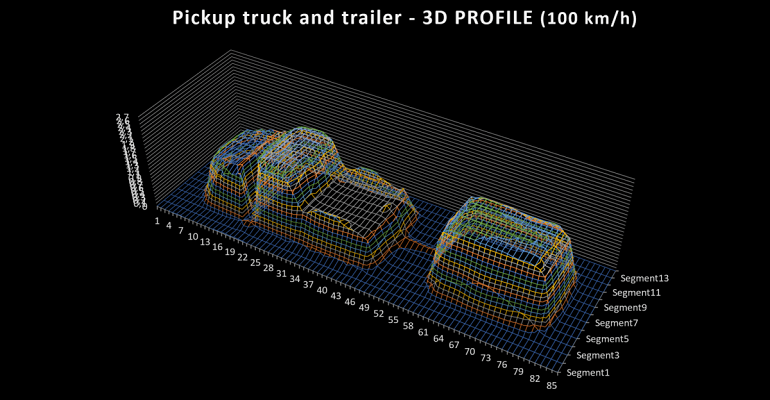This screenshot has height=400, width=770.
Task: Click axis value '73' on horizontal axis
Action: 485,358
